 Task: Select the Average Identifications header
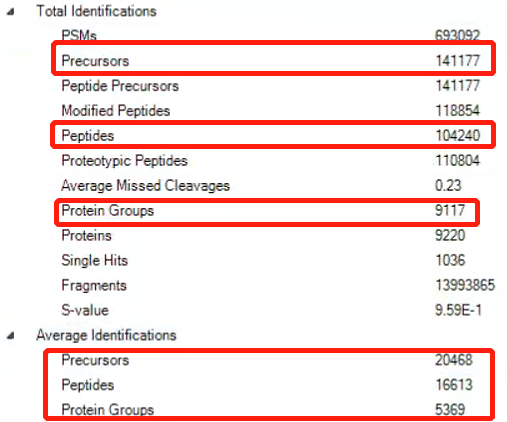click(x=106, y=335)
